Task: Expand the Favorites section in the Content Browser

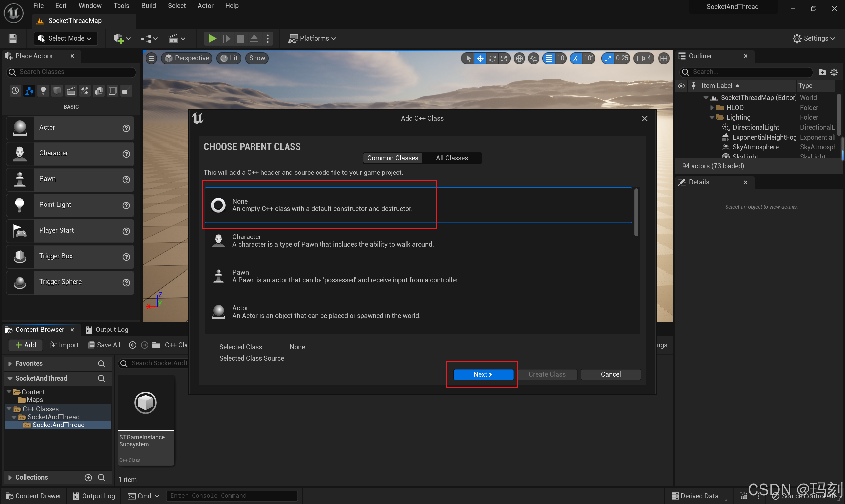Action: (x=10, y=363)
